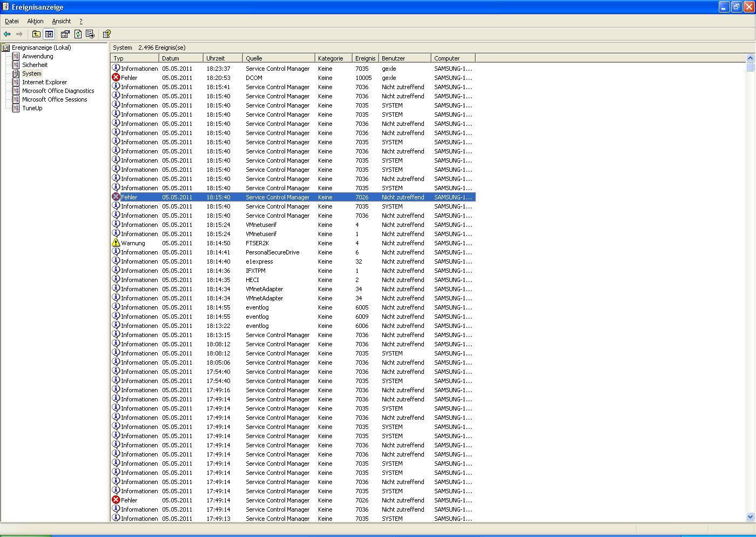Select Sicherheit log in the tree
This screenshot has width=756, height=537.
[x=35, y=65]
